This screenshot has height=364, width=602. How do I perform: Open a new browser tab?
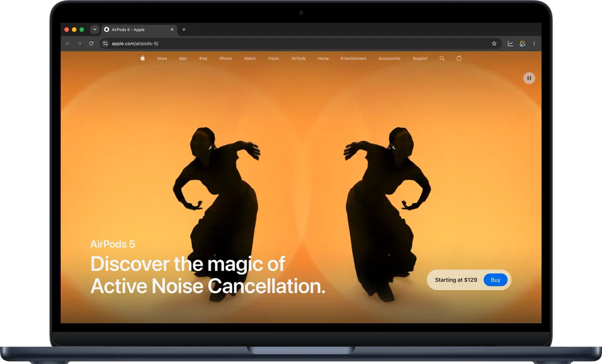click(184, 30)
